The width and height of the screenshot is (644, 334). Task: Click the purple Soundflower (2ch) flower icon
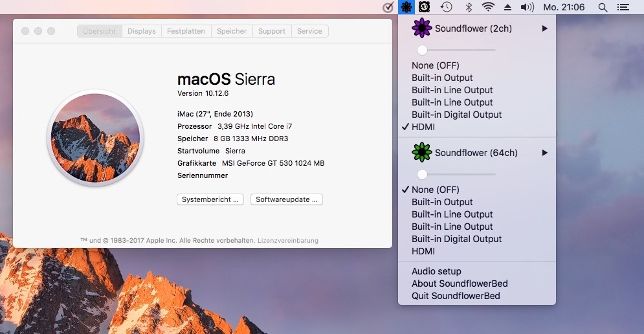pyautogui.click(x=422, y=28)
